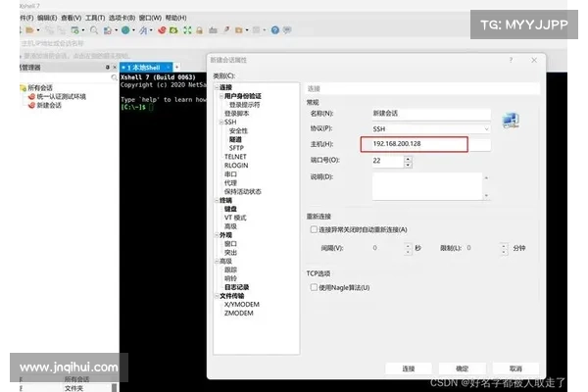This screenshot has height=392, width=588.
Task: Click the session properties toolbar icon with green dot
Action: (x=75, y=30)
